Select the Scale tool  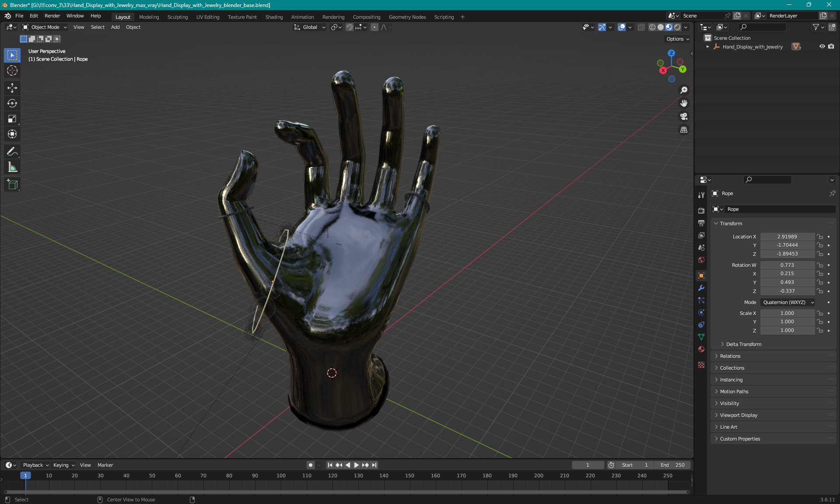[12, 119]
